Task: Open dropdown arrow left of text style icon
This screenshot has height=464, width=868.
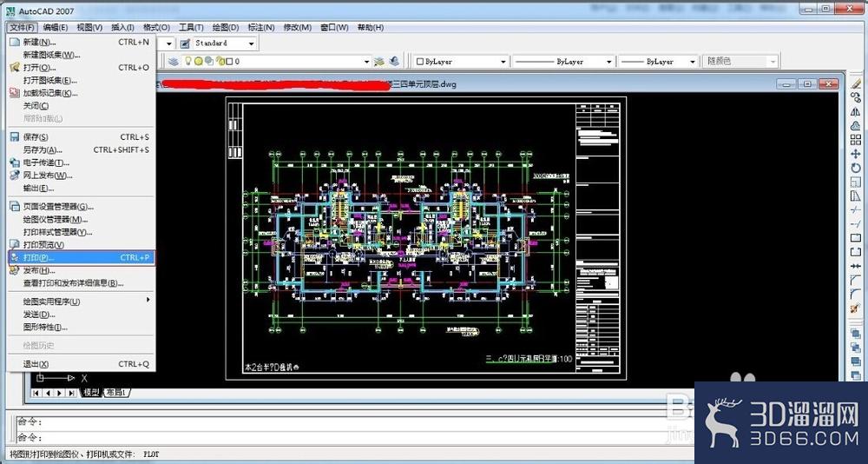Action: pyautogui.click(x=169, y=43)
